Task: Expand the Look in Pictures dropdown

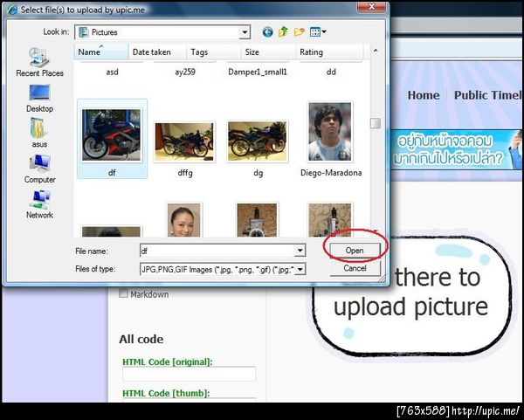Action: pyautogui.click(x=245, y=32)
